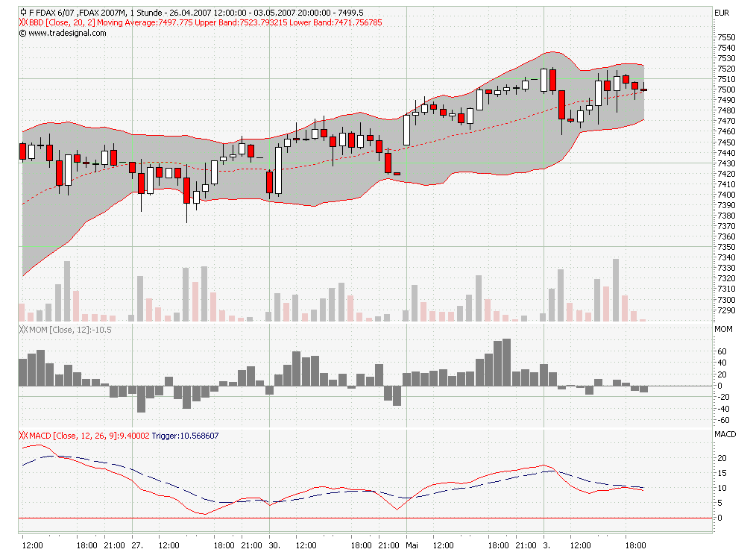Image resolution: width=756 pixels, height=558 pixels.
Task: Click the 'Mai' date label on time axis
Action: point(412,545)
